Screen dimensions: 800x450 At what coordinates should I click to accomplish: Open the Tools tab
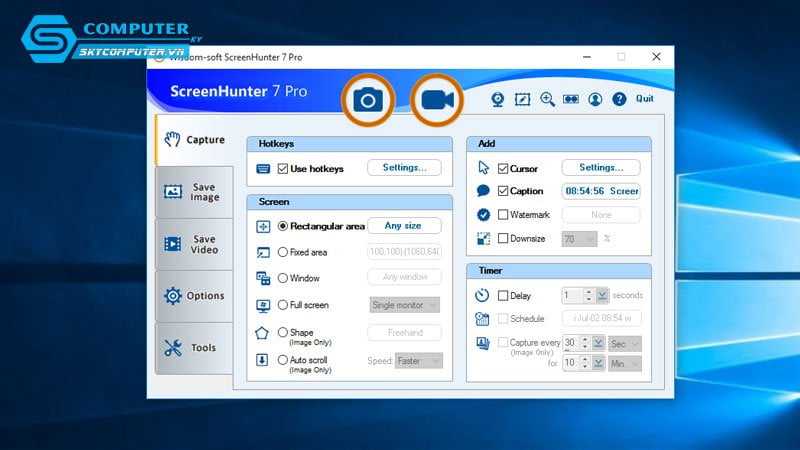point(194,348)
